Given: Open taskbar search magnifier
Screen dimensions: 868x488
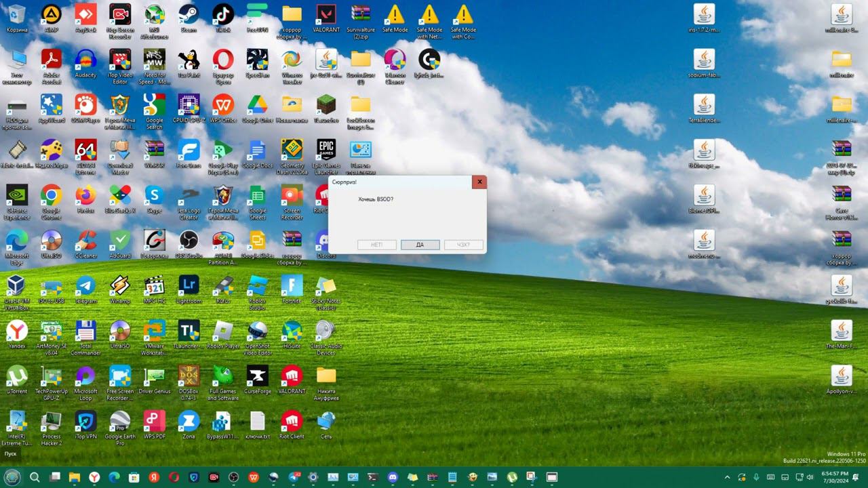Looking at the screenshot, I should coord(35,477).
